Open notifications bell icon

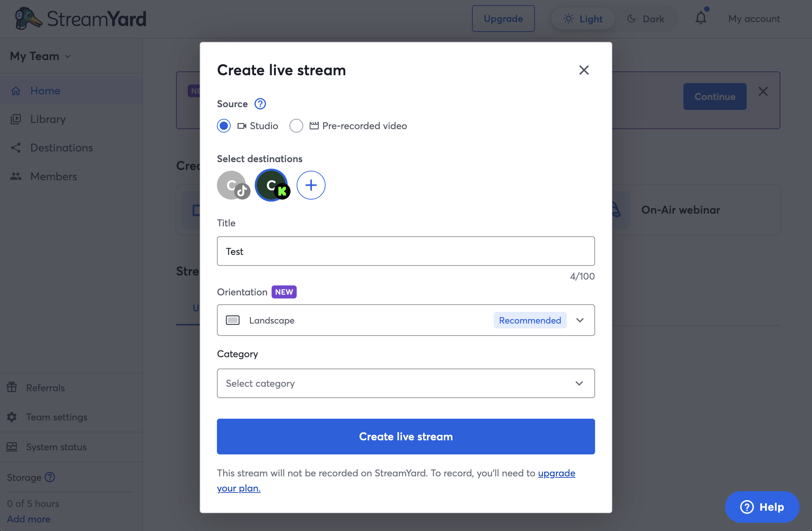click(x=701, y=18)
